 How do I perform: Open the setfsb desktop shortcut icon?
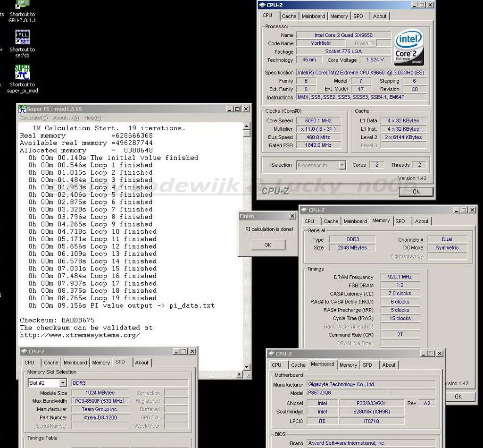(x=22, y=38)
